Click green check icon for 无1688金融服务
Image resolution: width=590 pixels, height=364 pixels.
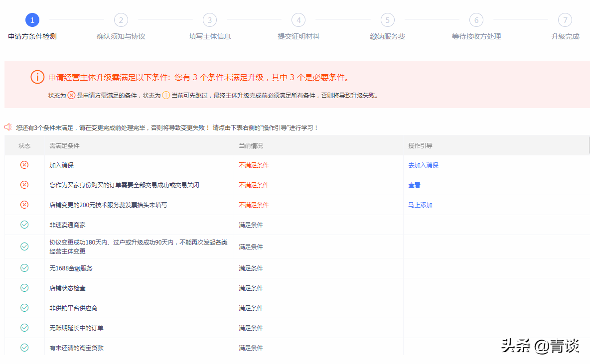pos(24,268)
